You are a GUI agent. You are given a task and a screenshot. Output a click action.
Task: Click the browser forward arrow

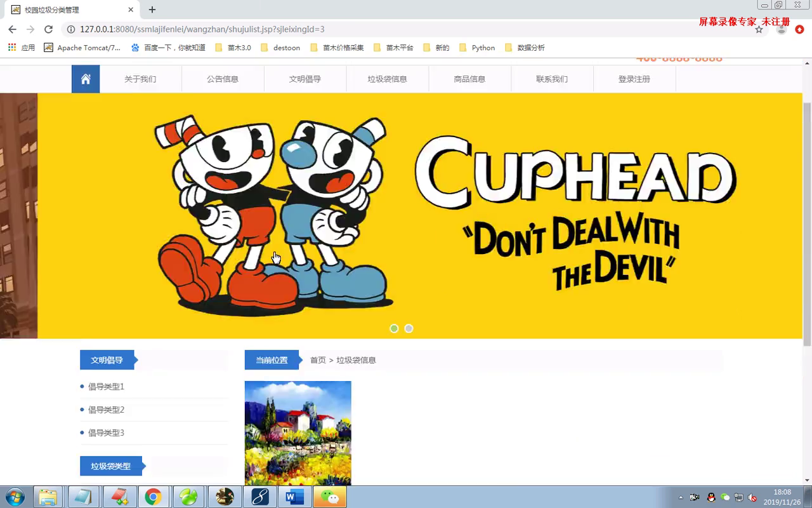pyautogui.click(x=30, y=29)
